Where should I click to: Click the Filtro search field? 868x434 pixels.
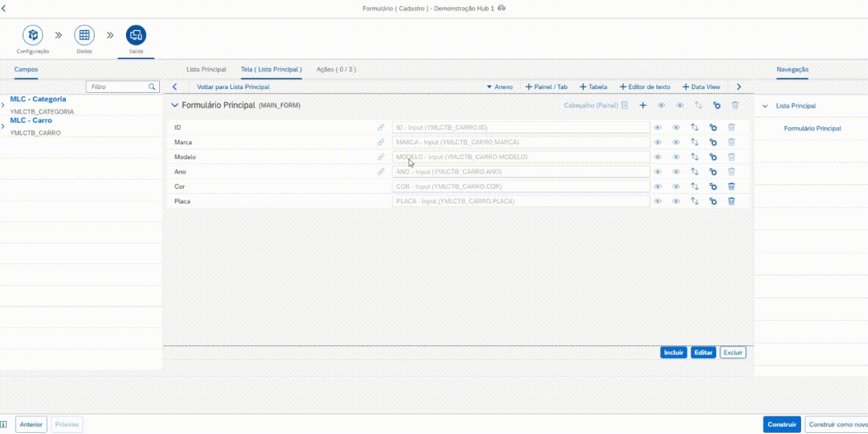point(118,87)
